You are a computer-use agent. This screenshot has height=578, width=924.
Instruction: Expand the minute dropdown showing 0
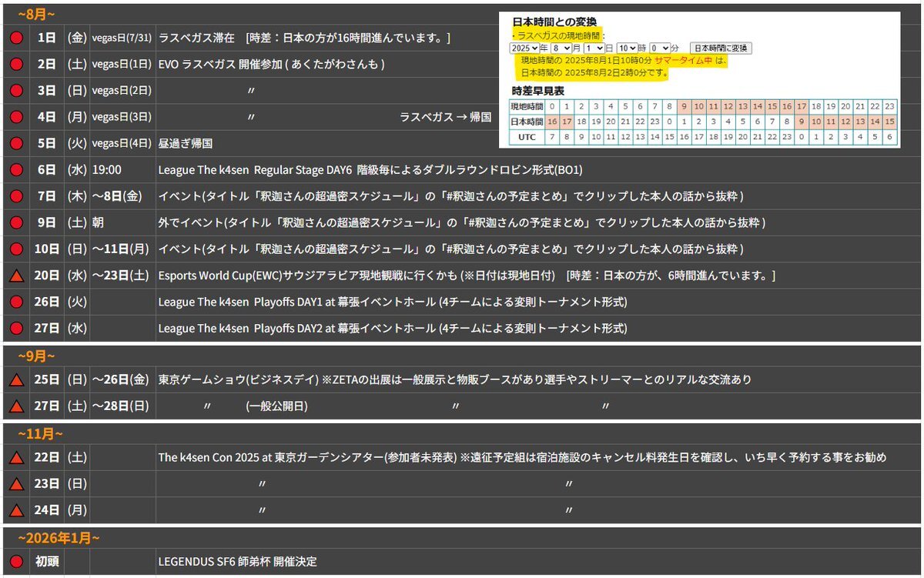[660, 48]
